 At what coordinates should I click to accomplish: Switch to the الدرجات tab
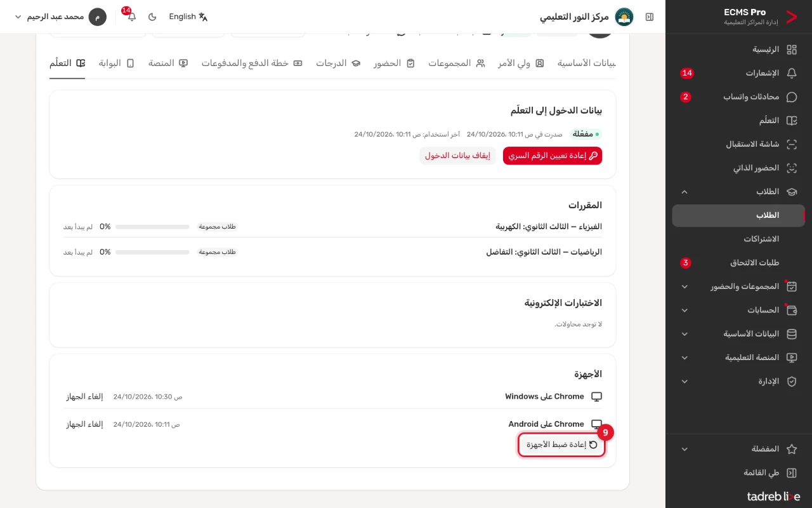(x=338, y=63)
